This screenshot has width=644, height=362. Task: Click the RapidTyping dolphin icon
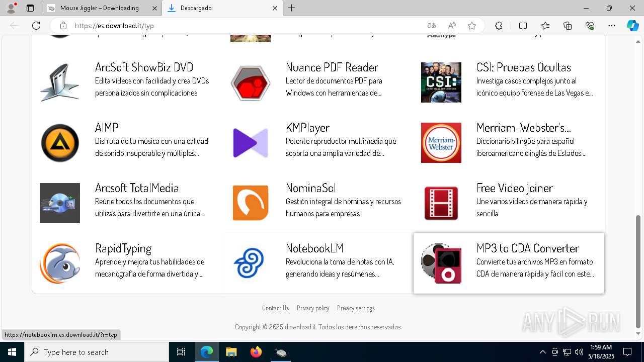tap(60, 263)
